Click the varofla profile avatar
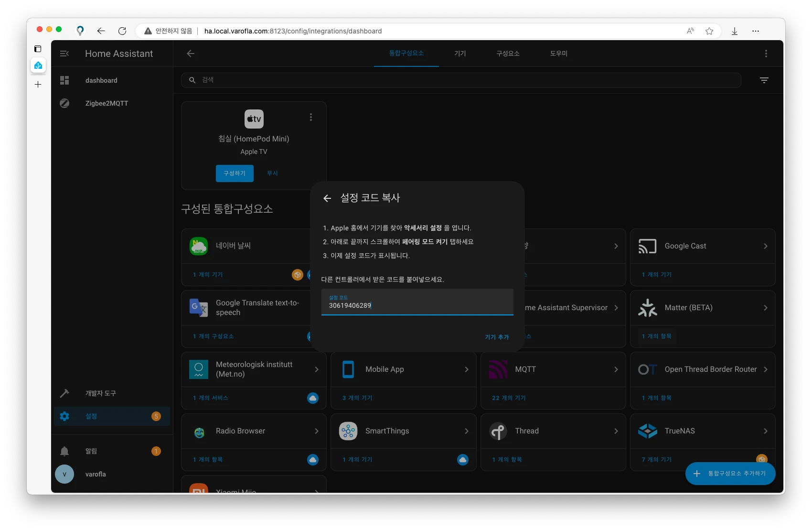The image size is (812, 530). click(x=64, y=474)
